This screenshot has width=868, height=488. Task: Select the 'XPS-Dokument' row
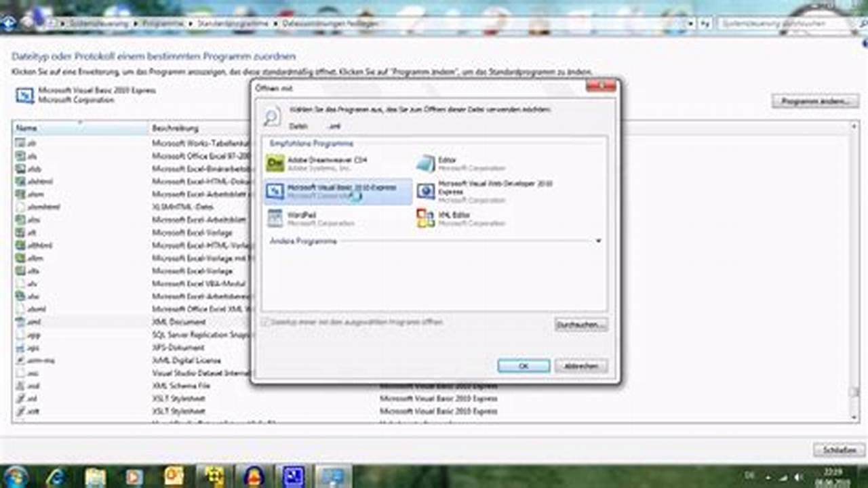tap(178, 348)
